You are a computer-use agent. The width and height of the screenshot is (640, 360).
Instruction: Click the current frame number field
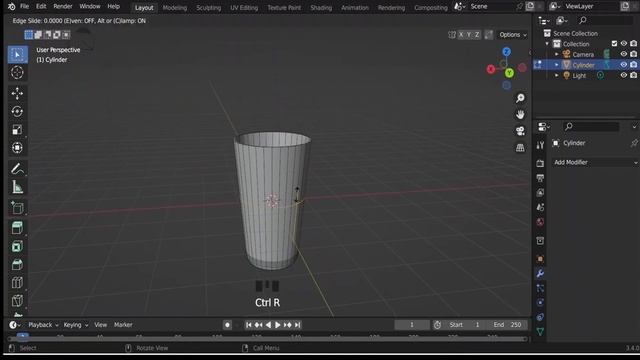(x=412, y=325)
